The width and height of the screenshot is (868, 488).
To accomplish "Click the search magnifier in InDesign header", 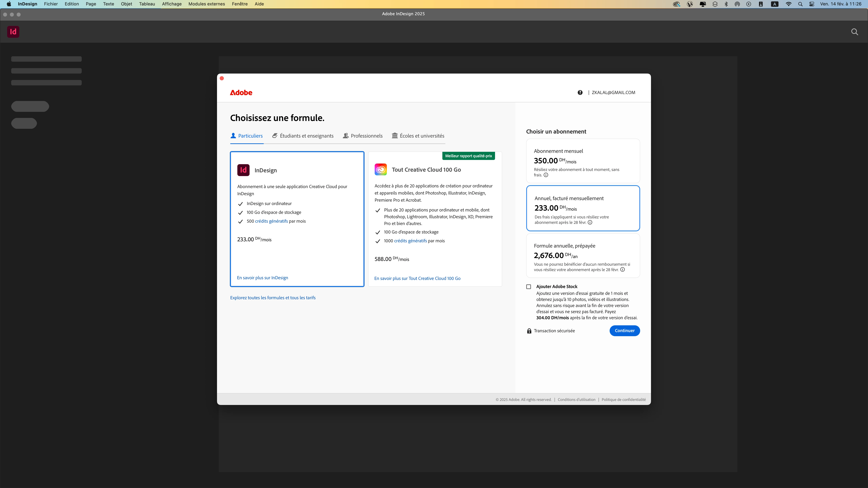I will tap(854, 32).
